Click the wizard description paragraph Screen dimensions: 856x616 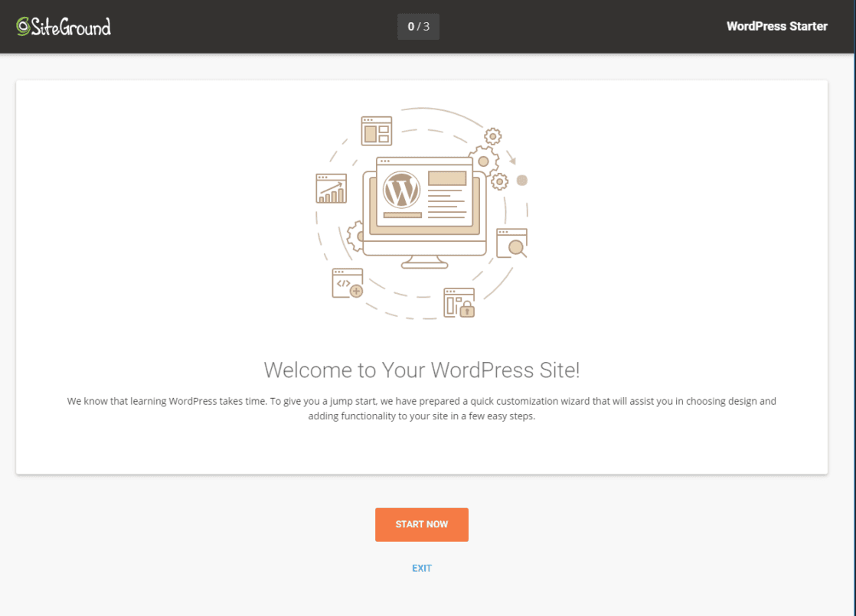421,408
